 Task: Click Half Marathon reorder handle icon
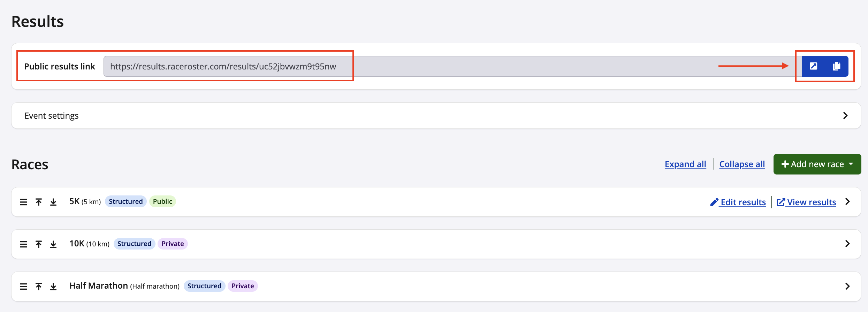23,287
